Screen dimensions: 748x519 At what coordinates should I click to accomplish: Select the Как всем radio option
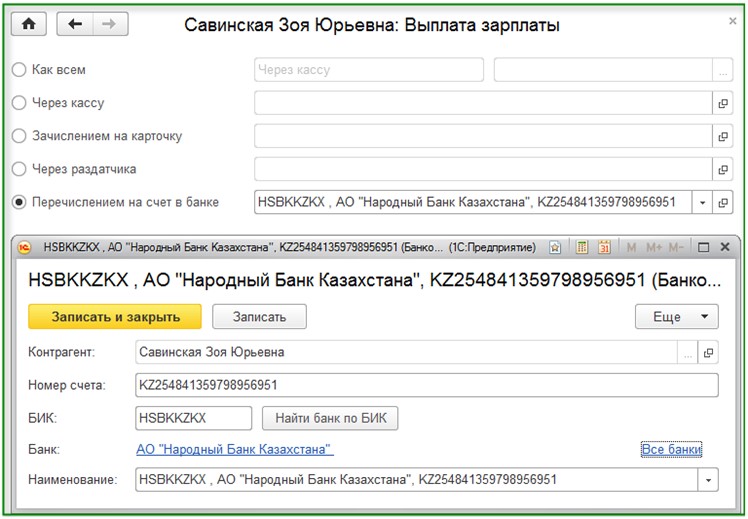[x=19, y=70]
